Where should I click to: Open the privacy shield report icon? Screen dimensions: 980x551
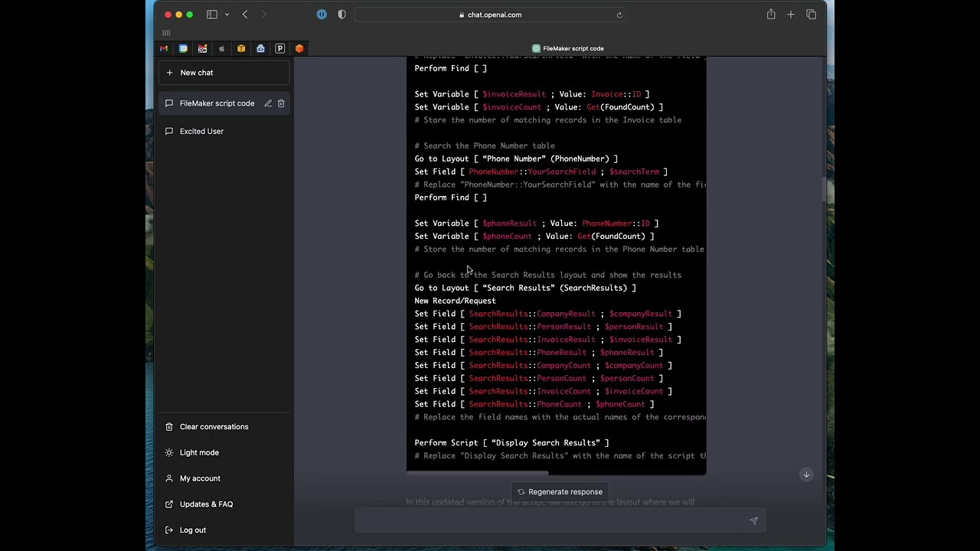(x=341, y=15)
